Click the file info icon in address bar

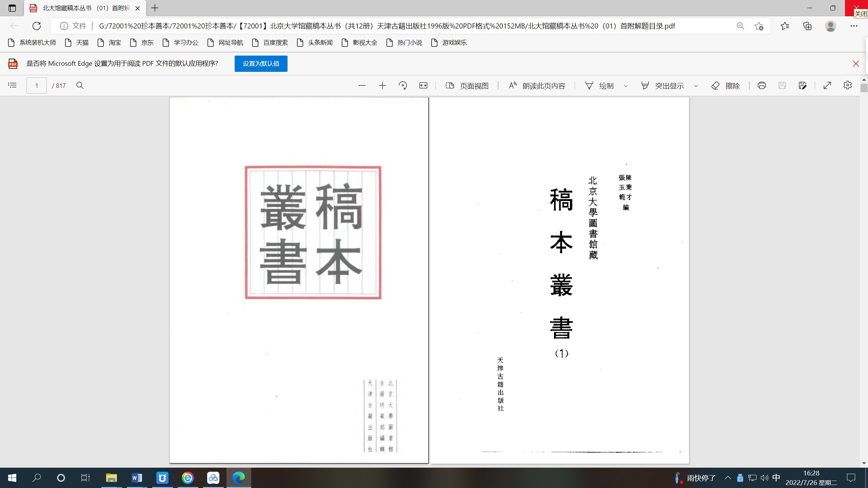(64, 26)
